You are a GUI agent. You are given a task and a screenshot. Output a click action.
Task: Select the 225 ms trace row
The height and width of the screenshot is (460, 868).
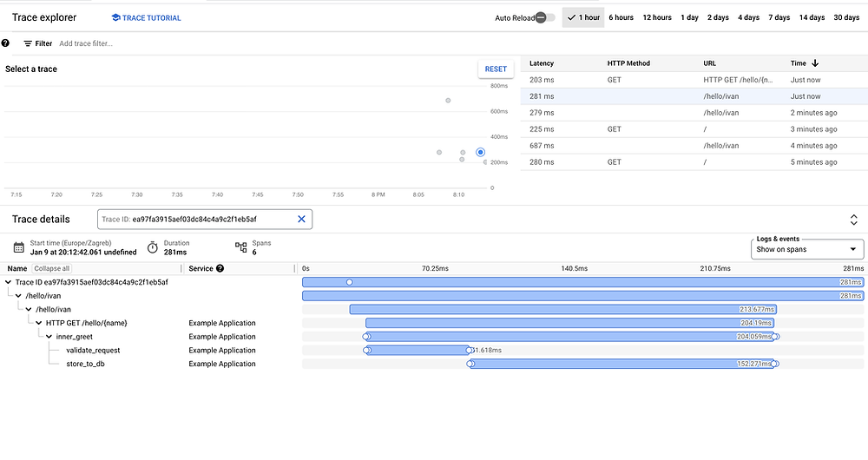[x=694, y=129]
